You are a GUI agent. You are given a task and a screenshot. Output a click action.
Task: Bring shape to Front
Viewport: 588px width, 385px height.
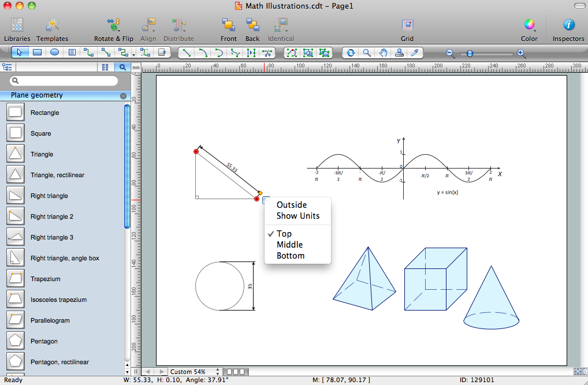[228, 25]
